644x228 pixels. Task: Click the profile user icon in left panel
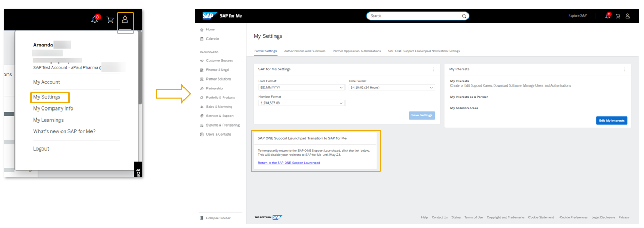click(125, 20)
